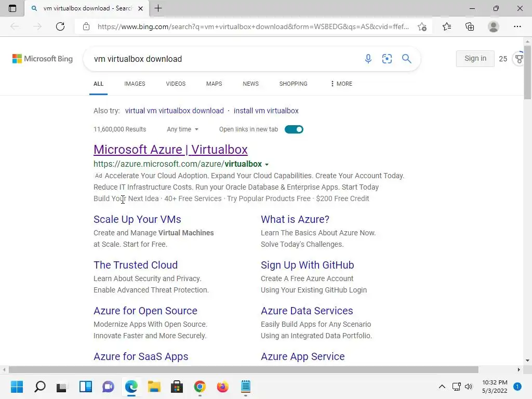
Task: Switch to the VIDEOS tab
Action: [176, 84]
